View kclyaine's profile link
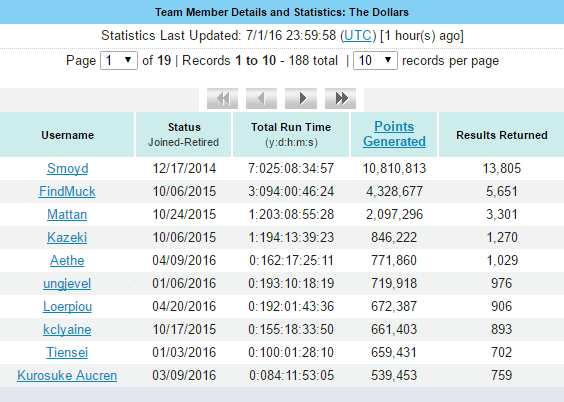The width and height of the screenshot is (564, 402). (67, 329)
